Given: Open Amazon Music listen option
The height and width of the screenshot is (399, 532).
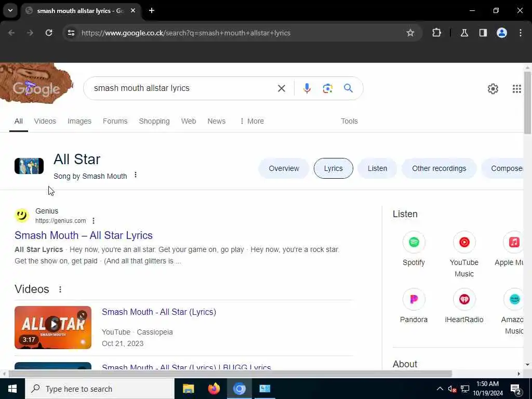Looking at the screenshot, I should click(x=513, y=312).
